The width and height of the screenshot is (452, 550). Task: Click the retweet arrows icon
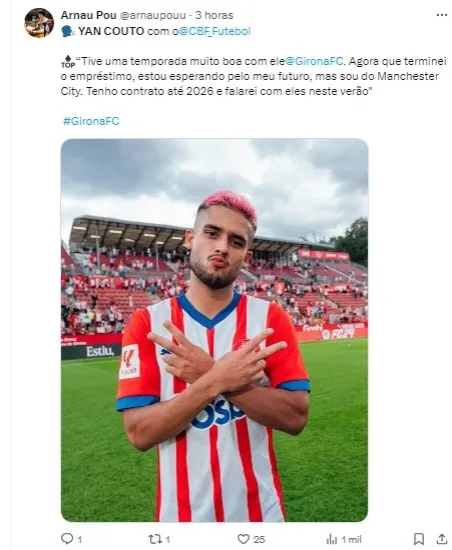point(155,539)
